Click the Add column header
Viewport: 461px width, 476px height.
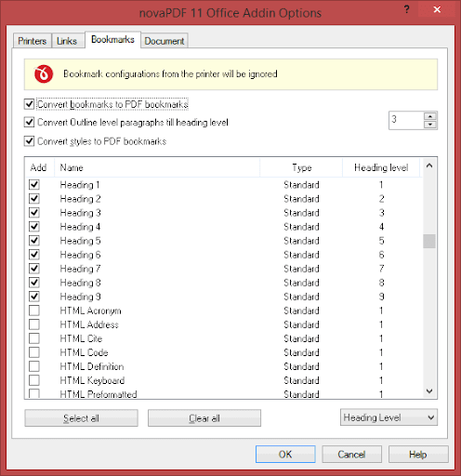click(x=39, y=167)
